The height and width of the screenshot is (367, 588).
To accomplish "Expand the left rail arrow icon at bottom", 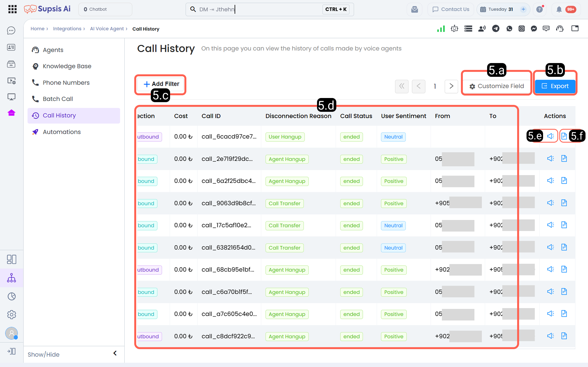I will pos(11,351).
